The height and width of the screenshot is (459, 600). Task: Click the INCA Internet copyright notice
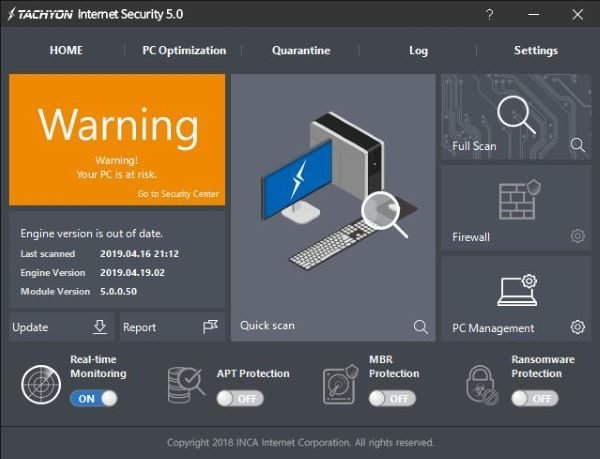[300, 443]
